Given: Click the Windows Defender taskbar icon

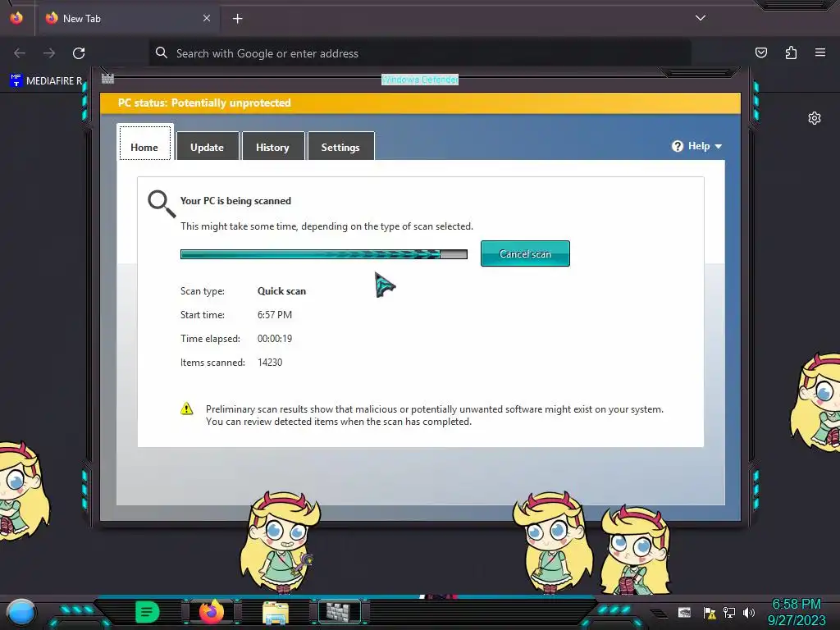Looking at the screenshot, I should pyautogui.click(x=340, y=612).
